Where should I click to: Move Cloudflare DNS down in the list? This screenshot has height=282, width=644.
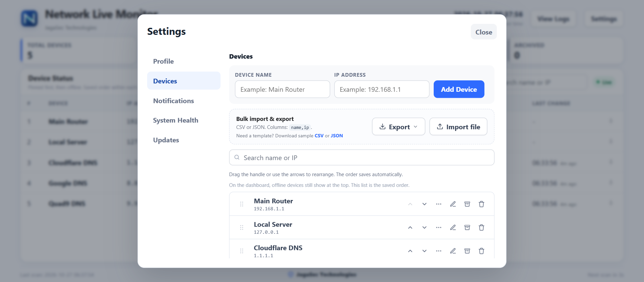click(x=424, y=251)
